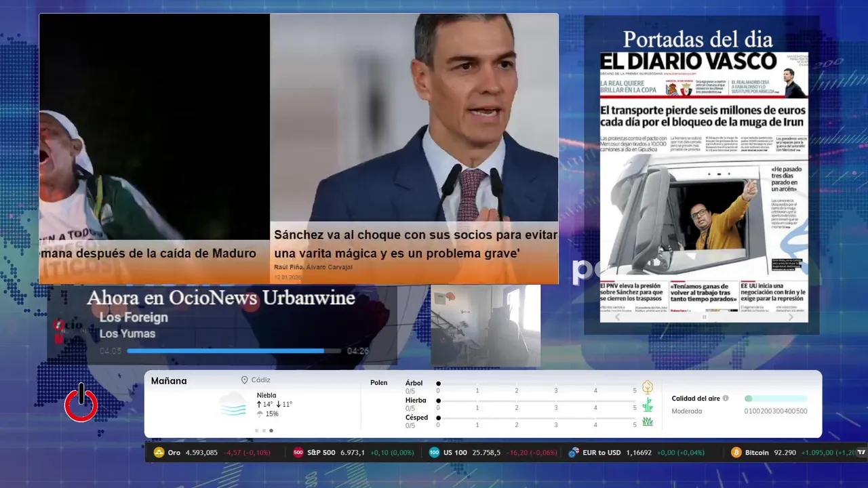
Task: Click the Oro gold ticker icon
Action: click(x=159, y=452)
